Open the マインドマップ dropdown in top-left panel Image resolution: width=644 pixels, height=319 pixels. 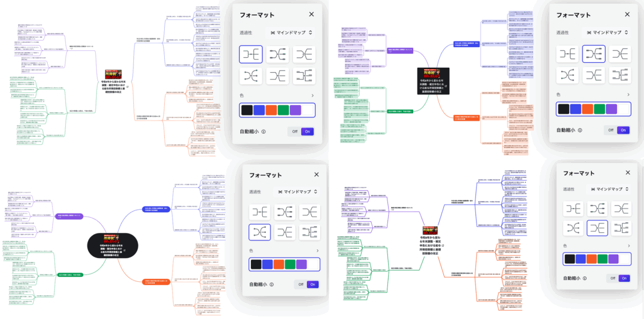point(291,32)
